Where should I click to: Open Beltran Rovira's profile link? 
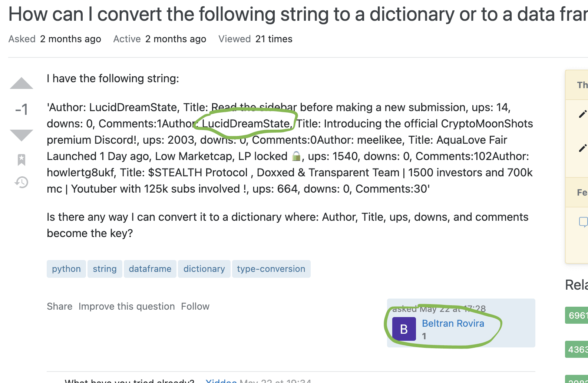(x=453, y=323)
